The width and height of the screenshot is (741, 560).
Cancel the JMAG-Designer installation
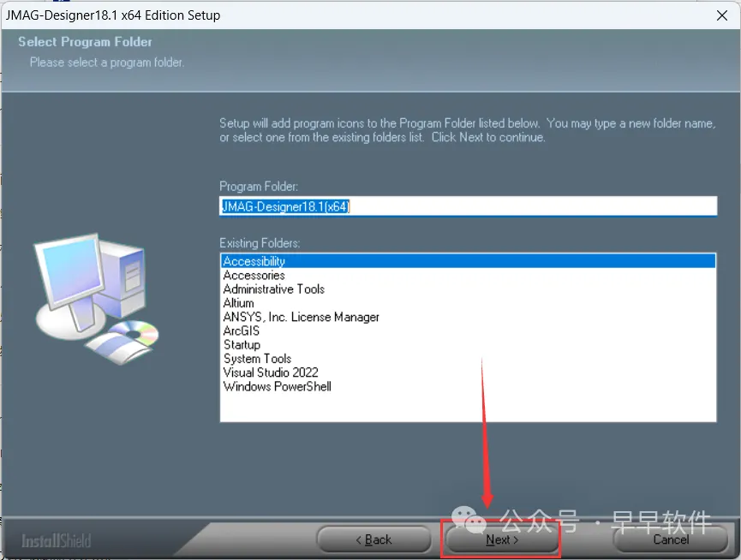[x=671, y=539]
